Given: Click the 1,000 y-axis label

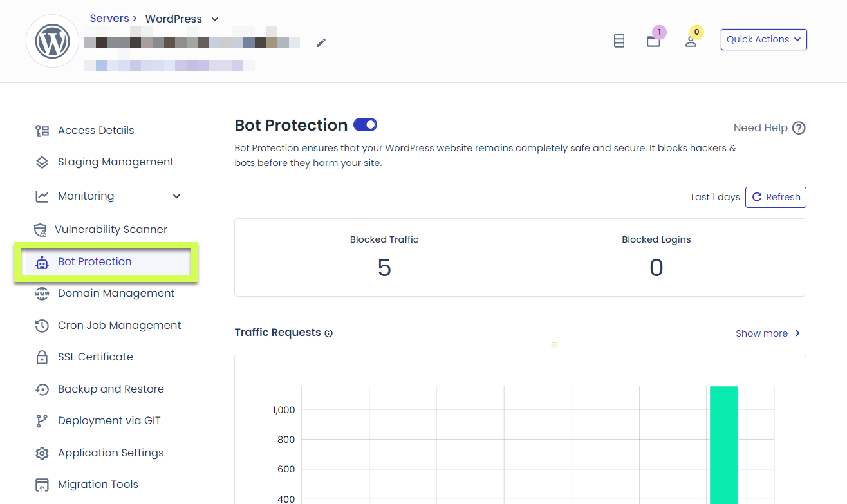Looking at the screenshot, I should point(284,410).
